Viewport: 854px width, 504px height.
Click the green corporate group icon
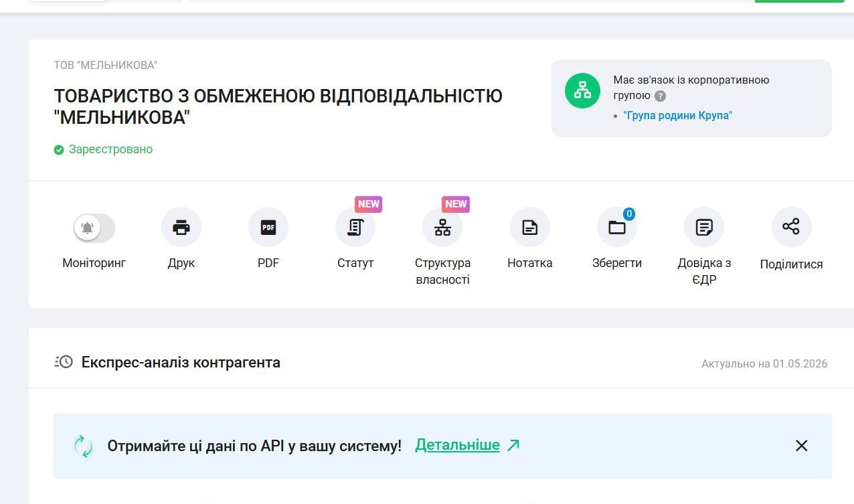point(582,90)
